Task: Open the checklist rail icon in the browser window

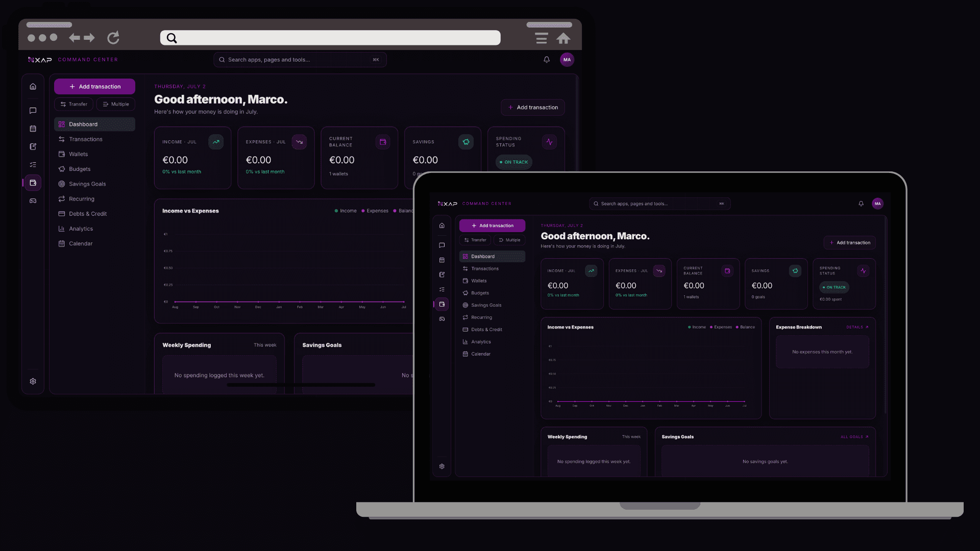Action: tap(33, 165)
